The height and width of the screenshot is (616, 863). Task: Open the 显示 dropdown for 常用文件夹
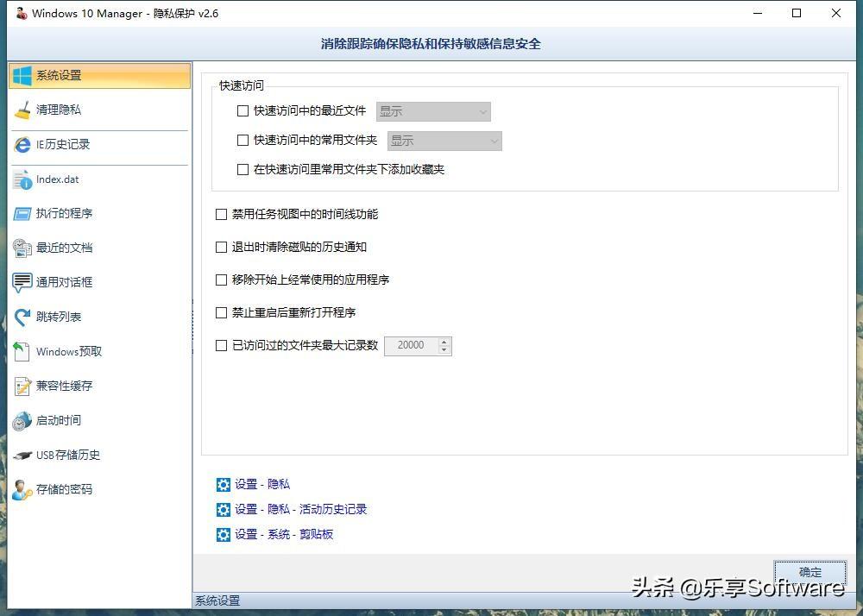(x=444, y=141)
